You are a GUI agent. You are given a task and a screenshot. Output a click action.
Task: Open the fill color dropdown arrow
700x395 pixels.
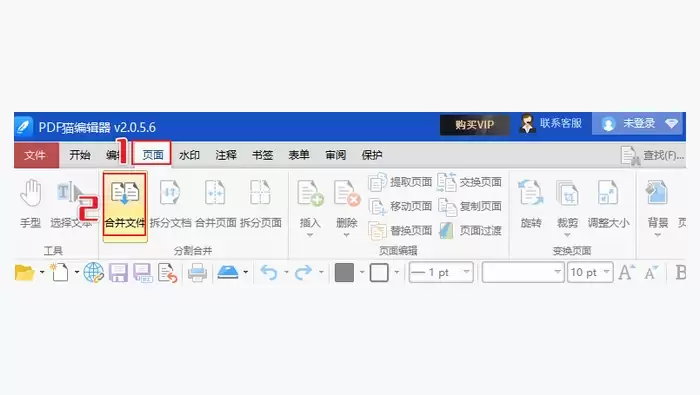(x=362, y=272)
